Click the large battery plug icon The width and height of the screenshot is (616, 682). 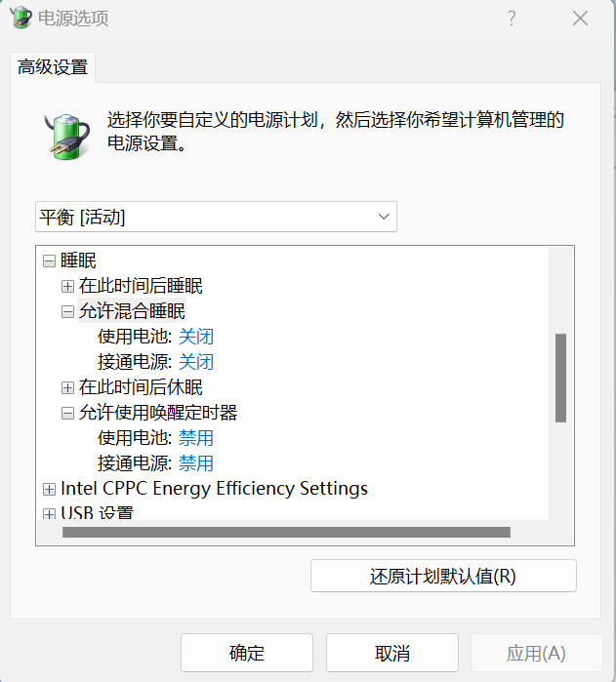tap(67, 137)
